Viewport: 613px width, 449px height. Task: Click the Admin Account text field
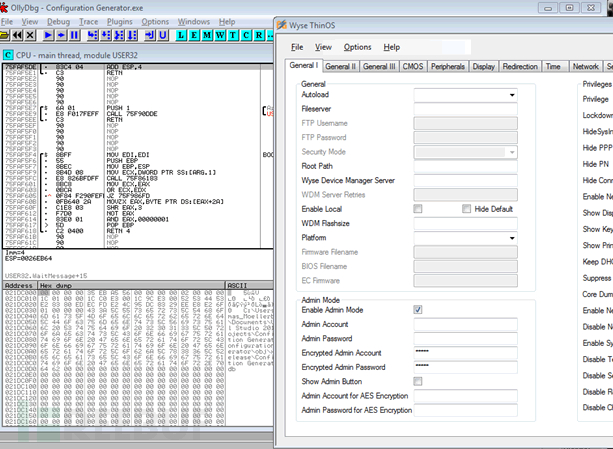[x=465, y=324]
